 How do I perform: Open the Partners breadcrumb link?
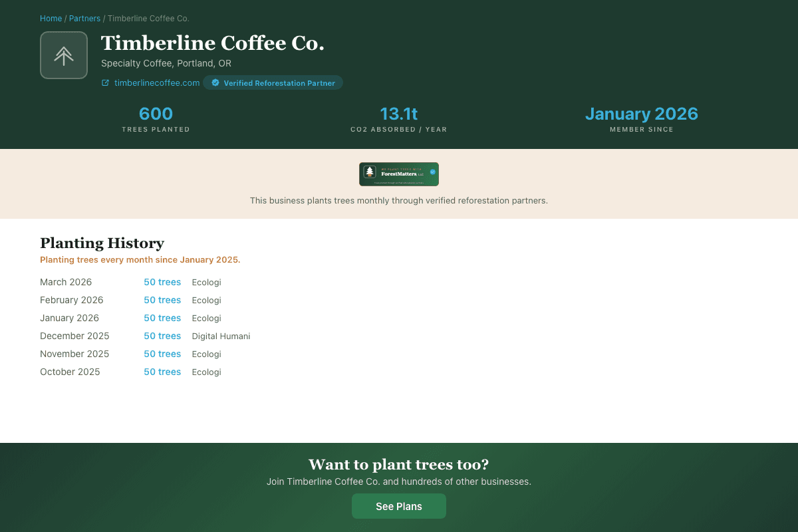point(84,18)
